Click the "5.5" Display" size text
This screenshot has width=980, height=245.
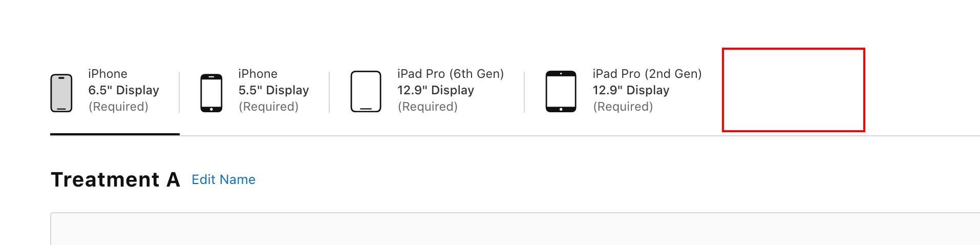pos(273,90)
